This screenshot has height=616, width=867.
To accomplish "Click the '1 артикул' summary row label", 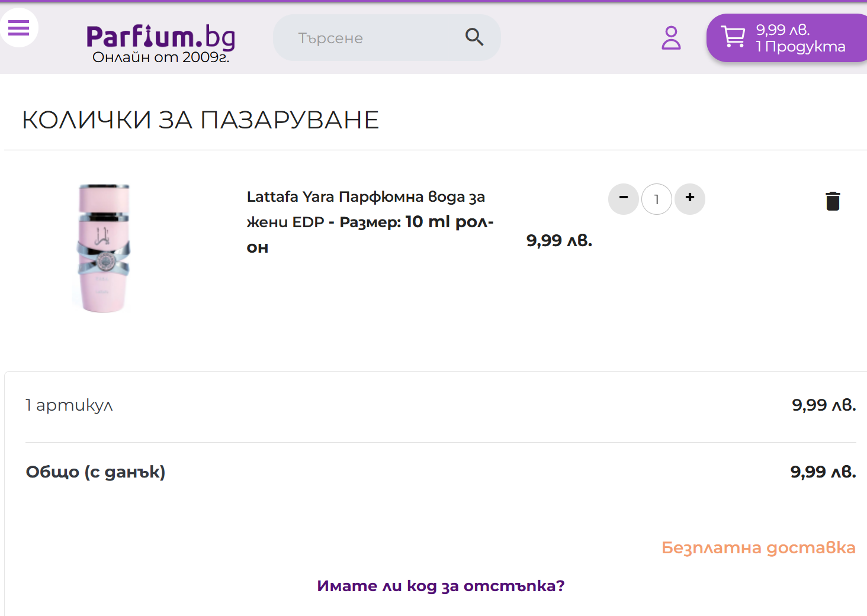I will (x=69, y=405).
